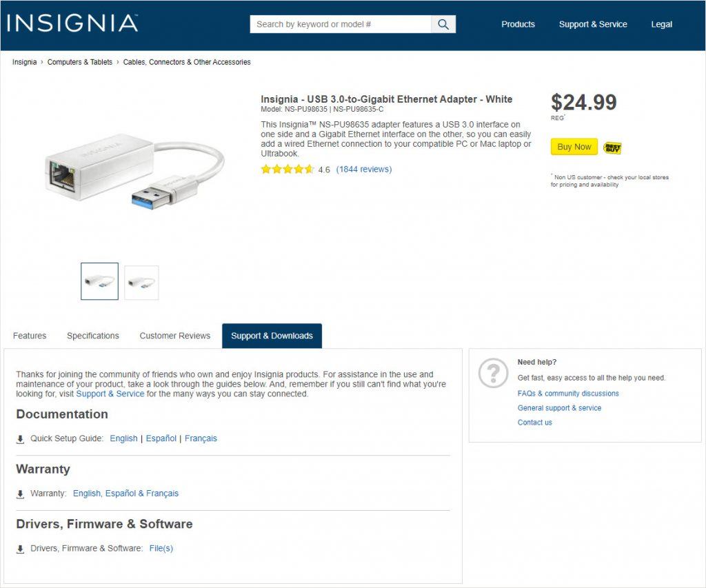Click the Legal menu item
Viewport: 706px width, 588px height.
[661, 23]
